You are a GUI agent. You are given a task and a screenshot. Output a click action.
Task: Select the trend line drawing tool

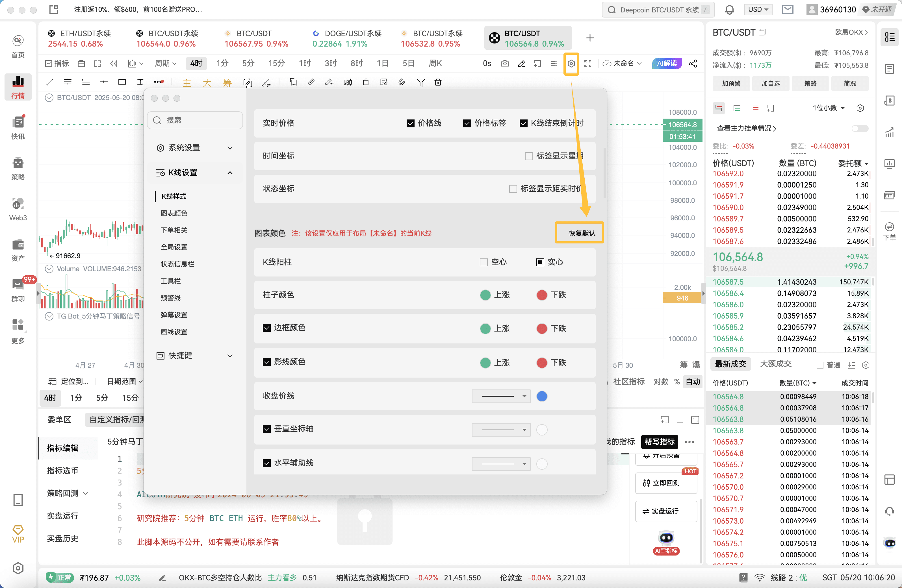(x=50, y=82)
